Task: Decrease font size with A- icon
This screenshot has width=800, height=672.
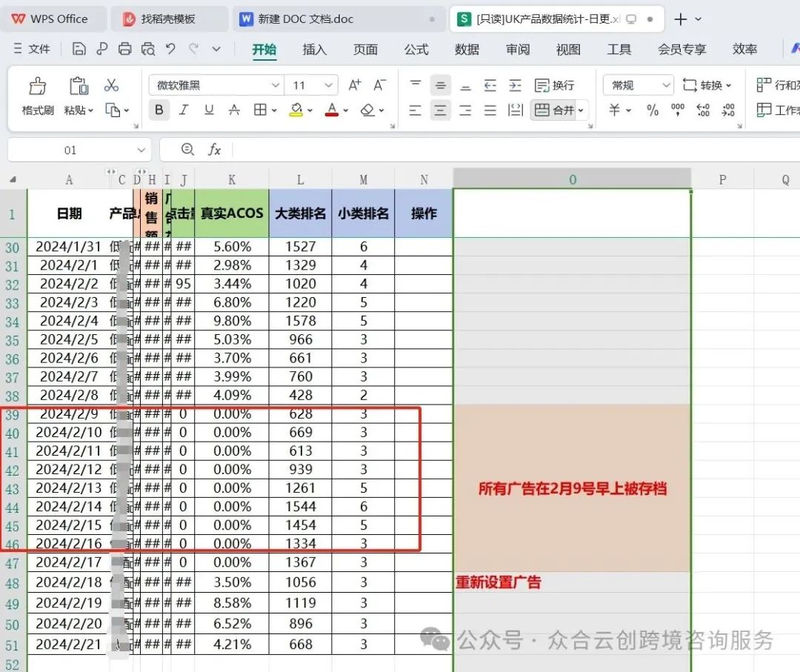Action: pos(379,84)
